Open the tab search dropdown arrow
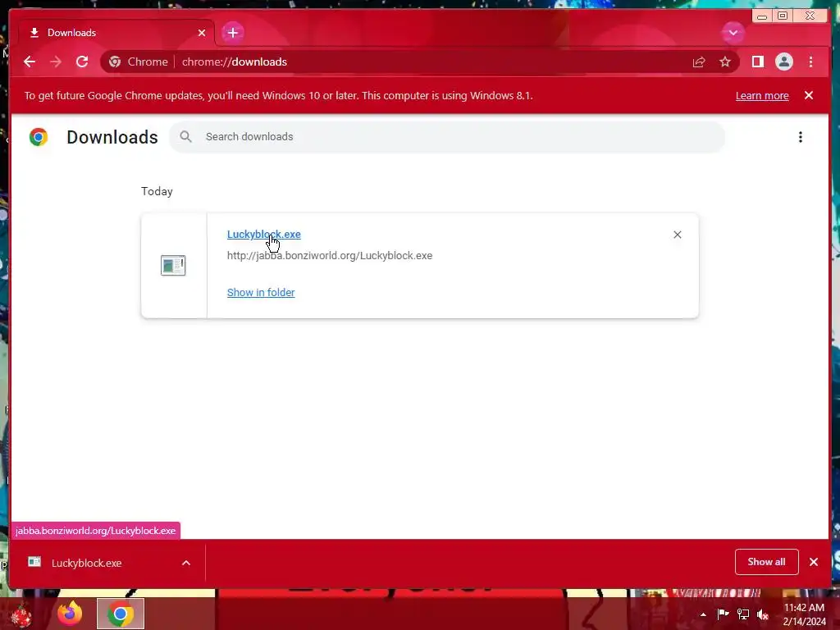Image resolution: width=840 pixels, height=630 pixels. click(x=733, y=33)
